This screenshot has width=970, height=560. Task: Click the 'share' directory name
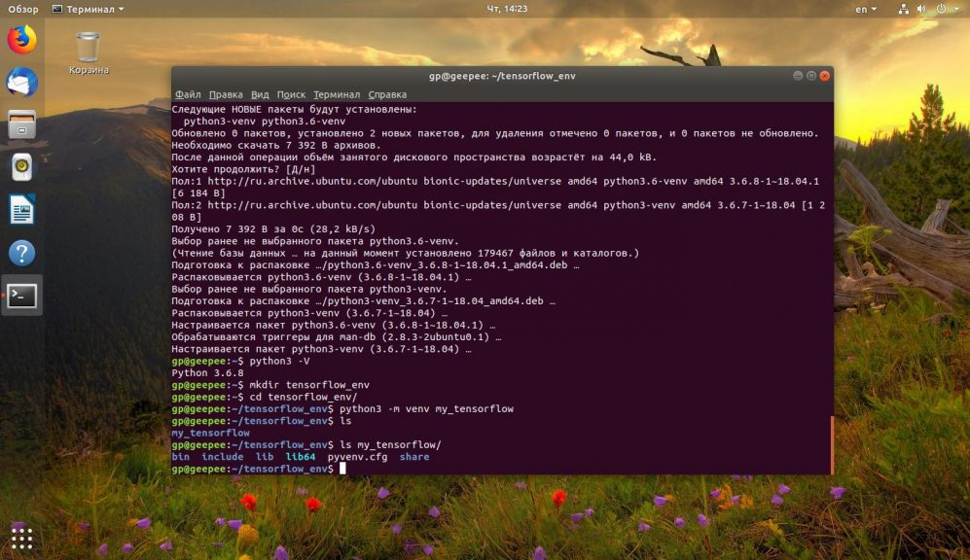pos(414,457)
